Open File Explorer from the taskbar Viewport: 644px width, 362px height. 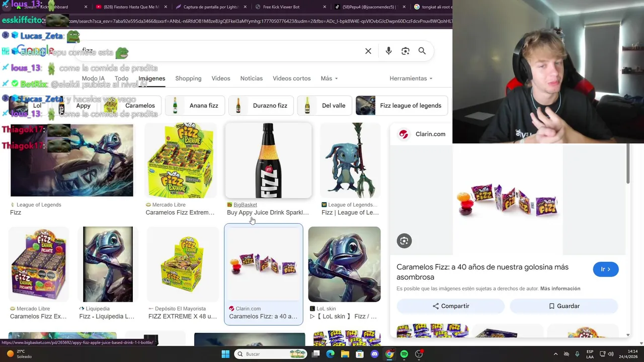345,354
